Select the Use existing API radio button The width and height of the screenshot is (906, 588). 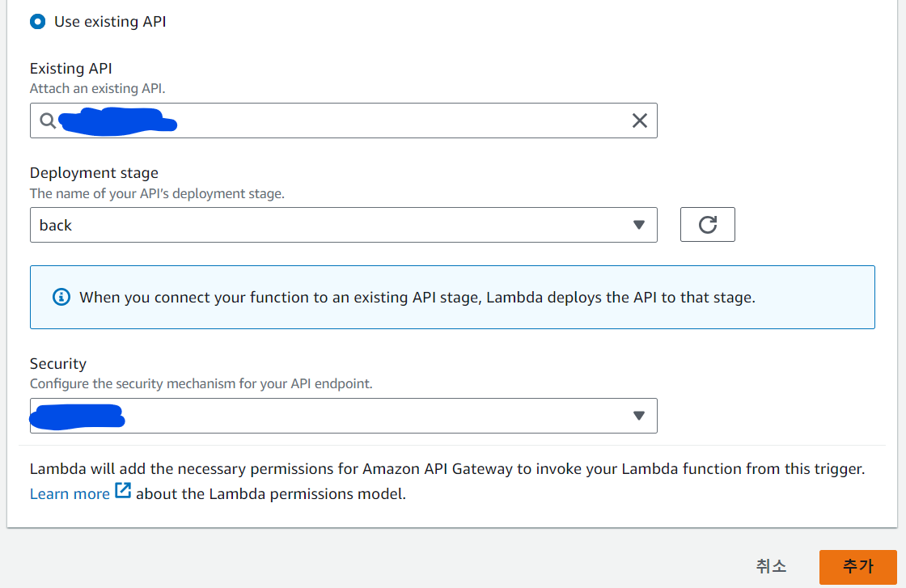[x=37, y=22]
